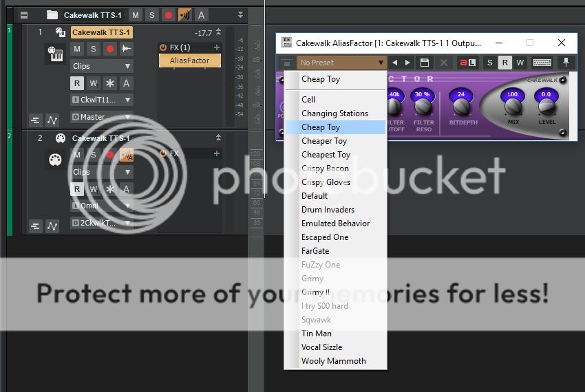585x392 pixels.
Task: Mute track 1 with the M button
Action: (77, 49)
